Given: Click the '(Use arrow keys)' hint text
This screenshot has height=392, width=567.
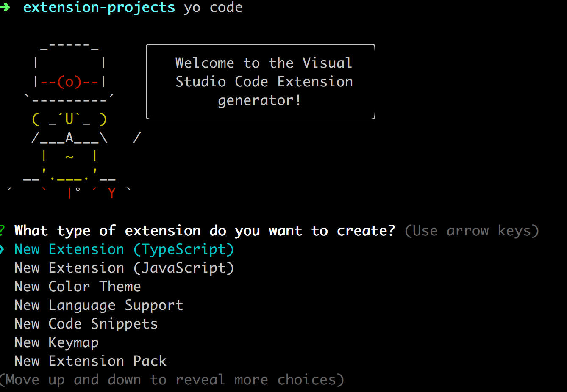Looking at the screenshot, I should (472, 231).
